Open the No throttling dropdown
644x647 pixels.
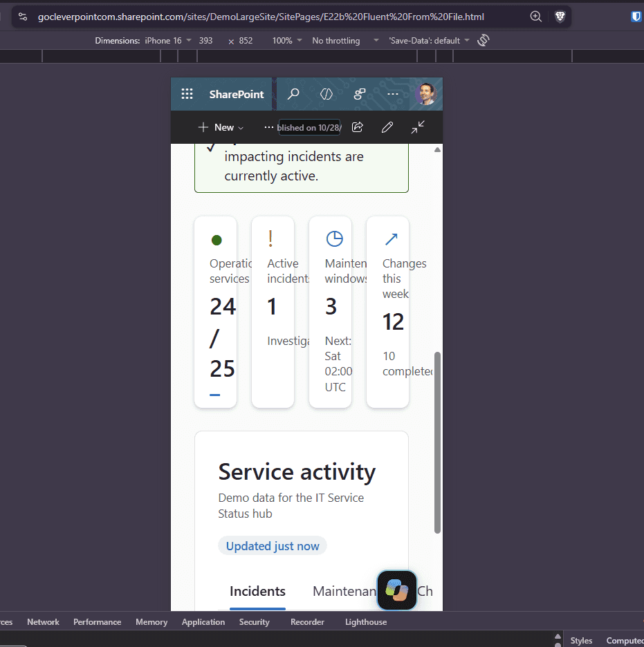[x=345, y=40]
